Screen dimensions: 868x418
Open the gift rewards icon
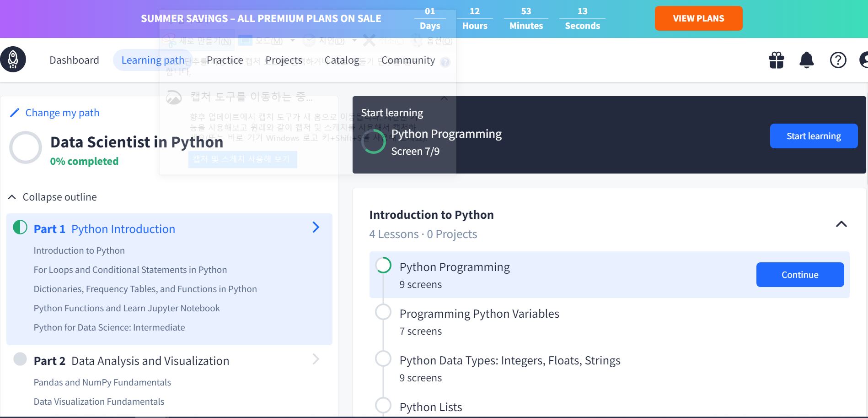click(x=777, y=60)
